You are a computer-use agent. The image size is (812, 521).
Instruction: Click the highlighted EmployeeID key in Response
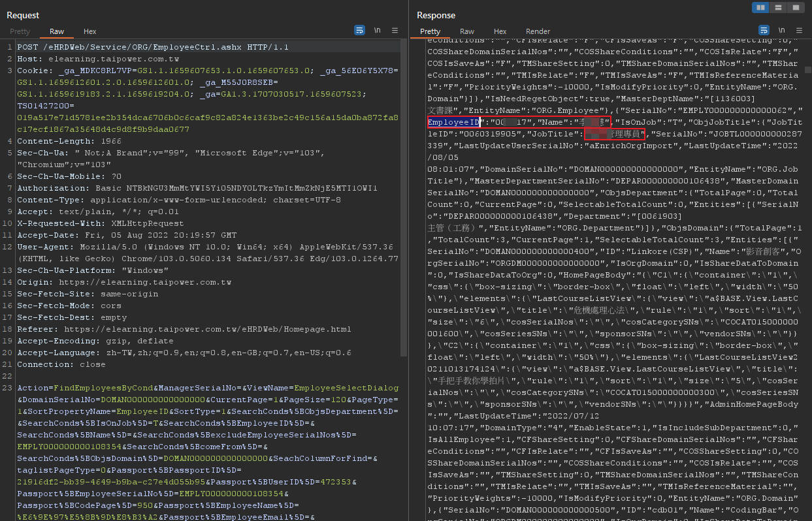click(453, 122)
